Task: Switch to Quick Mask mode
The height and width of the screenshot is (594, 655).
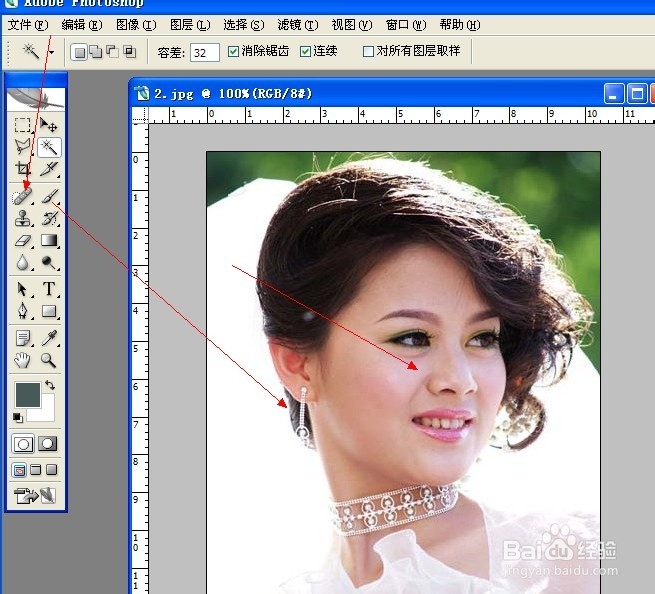Action: pyautogui.click(x=48, y=444)
